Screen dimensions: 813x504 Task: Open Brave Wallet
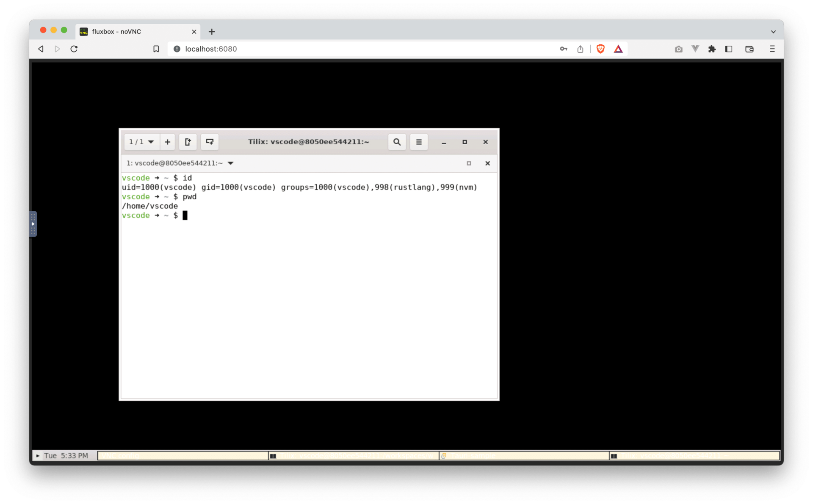pos(749,49)
